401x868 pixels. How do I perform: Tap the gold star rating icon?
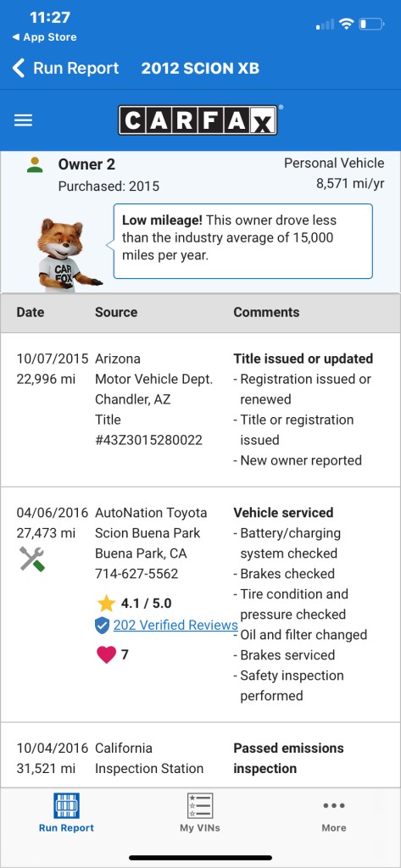click(106, 603)
